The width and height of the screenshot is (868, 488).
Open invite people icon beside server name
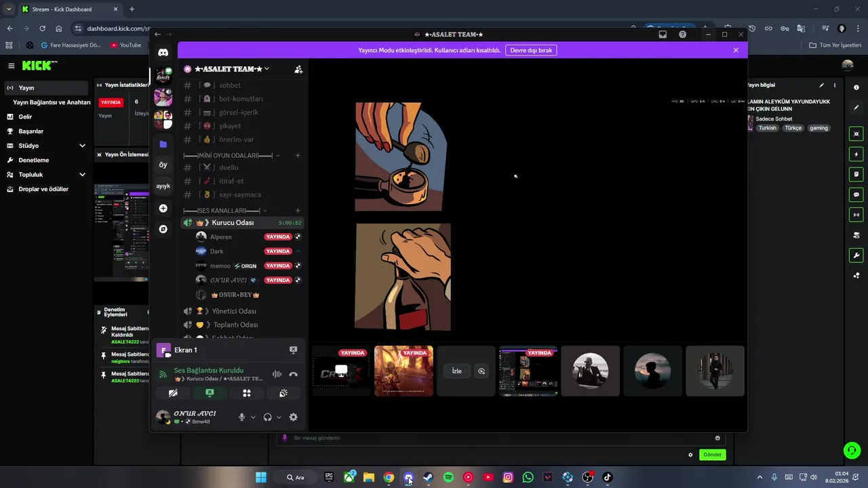pyautogui.click(x=298, y=69)
